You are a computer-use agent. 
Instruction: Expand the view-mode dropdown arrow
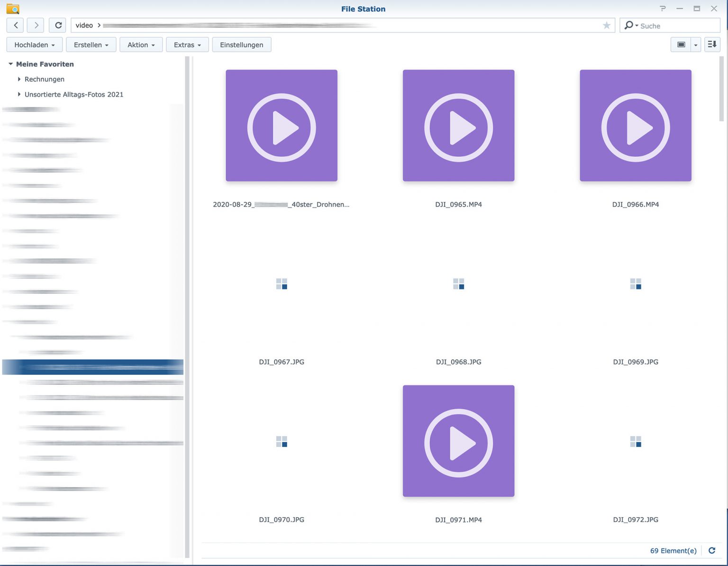695,45
